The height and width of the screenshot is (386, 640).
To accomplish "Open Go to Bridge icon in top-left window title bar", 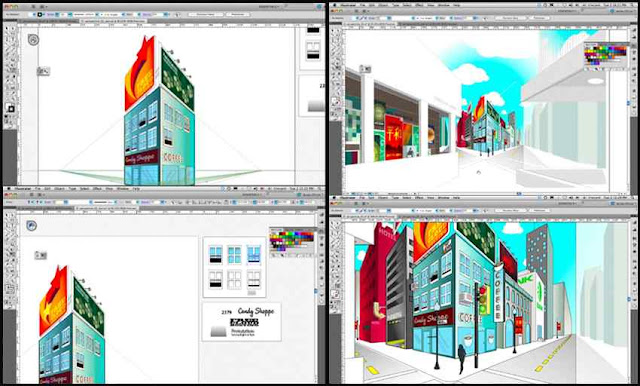I will pos(33,7).
